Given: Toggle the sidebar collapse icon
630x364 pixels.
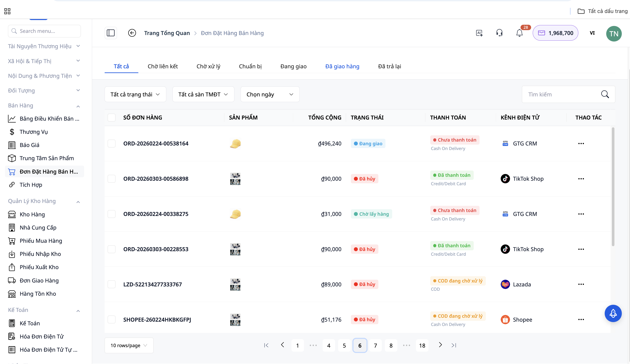Looking at the screenshot, I should pyautogui.click(x=110, y=33).
